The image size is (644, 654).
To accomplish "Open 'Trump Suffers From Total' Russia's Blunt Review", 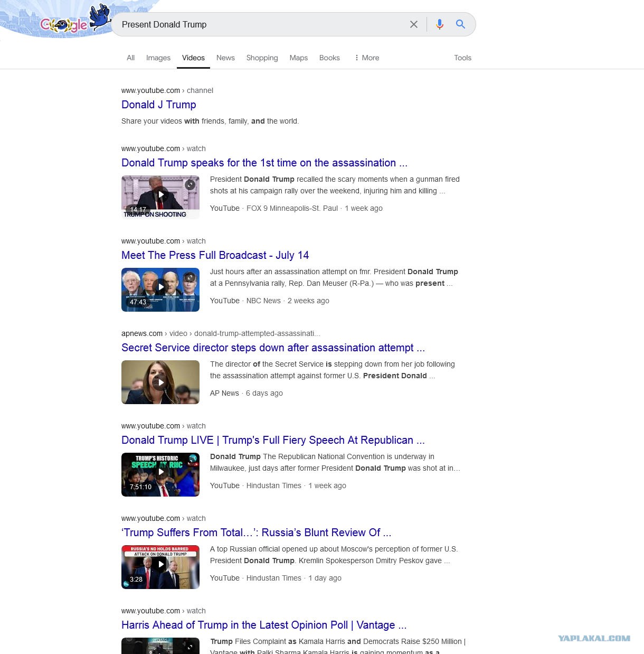I will pyautogui.click(x=257, y=532).
